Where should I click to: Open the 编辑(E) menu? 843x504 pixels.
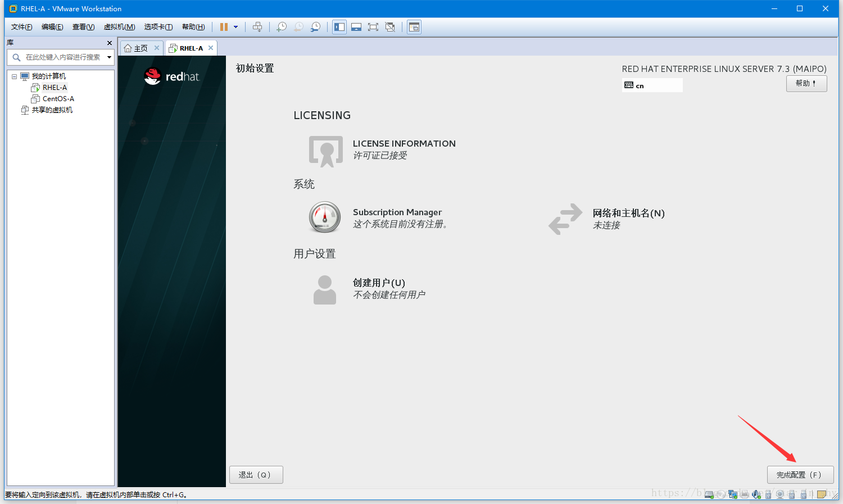click(52, 27)
